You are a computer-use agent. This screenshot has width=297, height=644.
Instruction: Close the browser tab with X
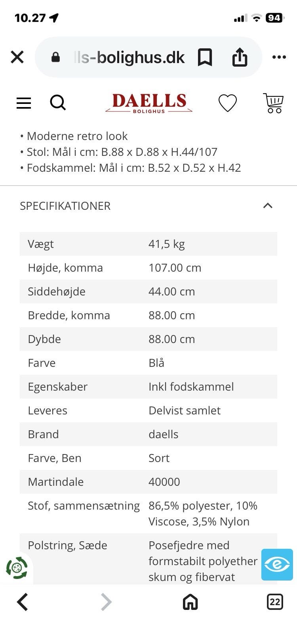pyautogui.click(x=17, y=57)
